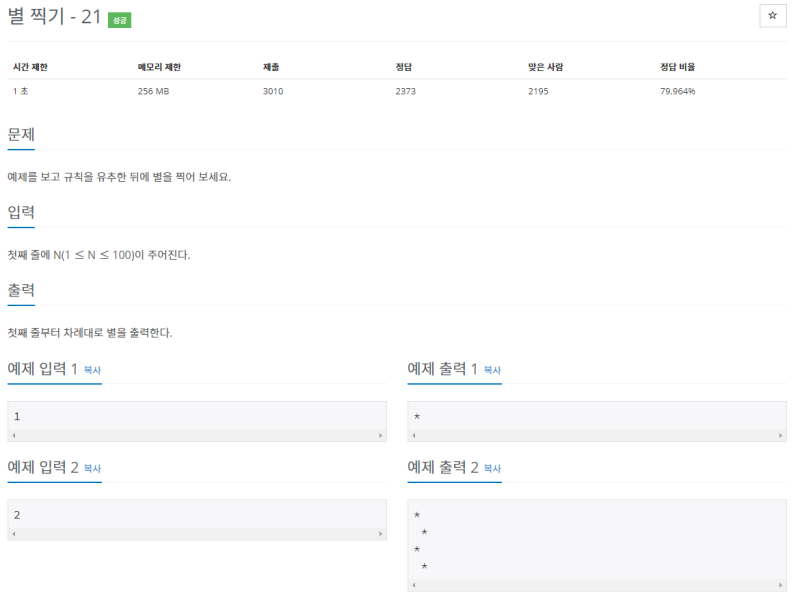
Task: Click the 입력 section heading
Action: click(21, 212)
